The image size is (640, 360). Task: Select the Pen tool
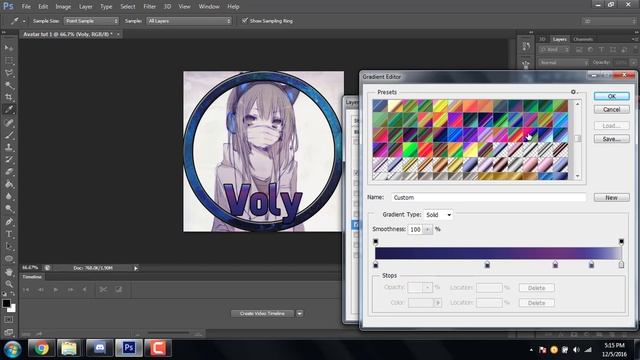[9, 222]
